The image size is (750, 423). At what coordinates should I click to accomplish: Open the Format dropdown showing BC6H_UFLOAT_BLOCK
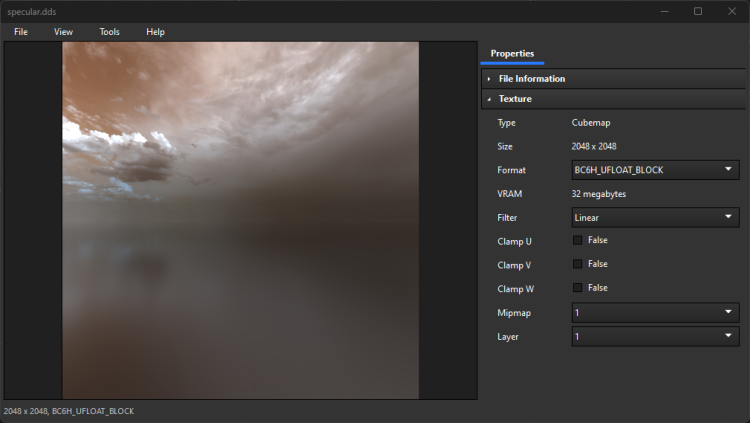click(655, 170)
